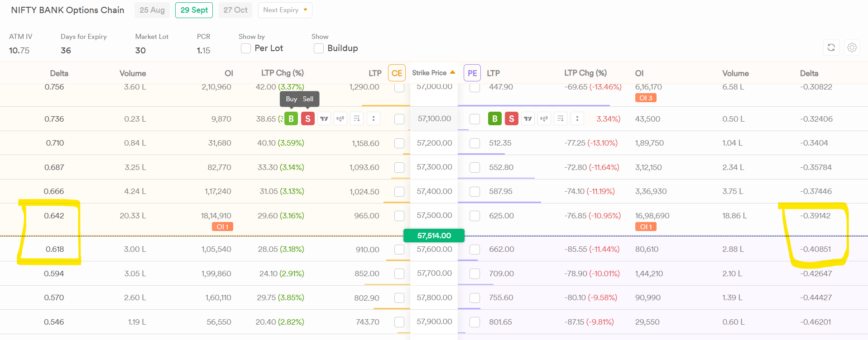Click the PE delta value -0.44427
Image resolution: width=868 pixels, height=340 pixels.
tap(816, 297)
